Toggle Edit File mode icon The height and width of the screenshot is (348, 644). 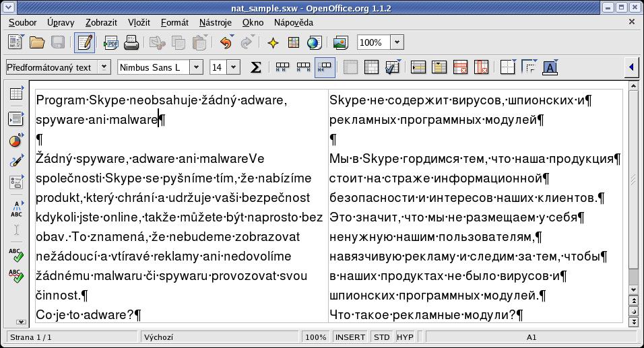[85, 42]
